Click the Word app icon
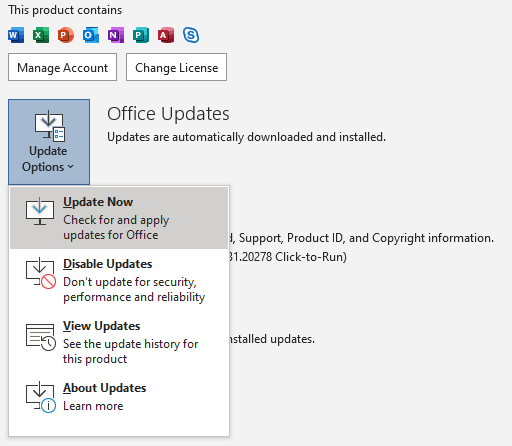The height and width of the screenshot is (446, 512). pos(16,35)
